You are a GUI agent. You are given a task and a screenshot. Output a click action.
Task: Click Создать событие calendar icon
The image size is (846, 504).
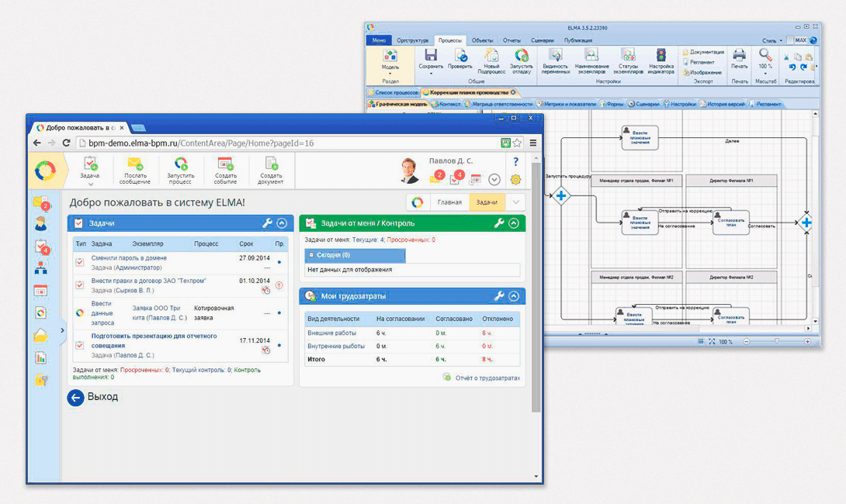point(225,163)
